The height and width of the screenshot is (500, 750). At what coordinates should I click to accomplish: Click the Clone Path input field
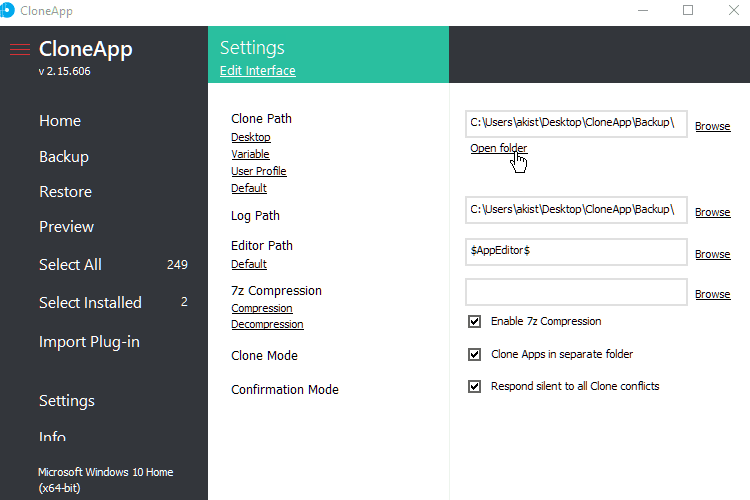click(576, 124)
